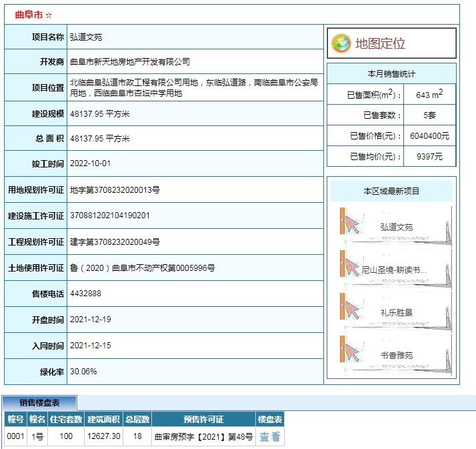
Task: Click the arrow icon beside 尼山圣境-耕读书
Action: click(x=352, y=268)
